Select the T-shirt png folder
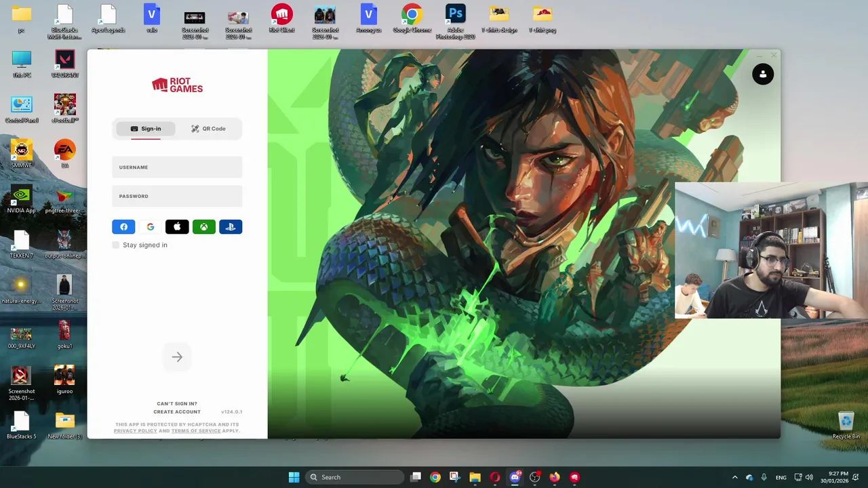This screenshot has height=488, width=868. pos(542,19)
